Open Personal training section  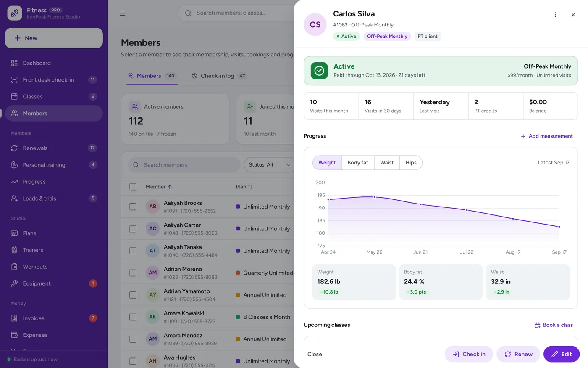(54, 165)
